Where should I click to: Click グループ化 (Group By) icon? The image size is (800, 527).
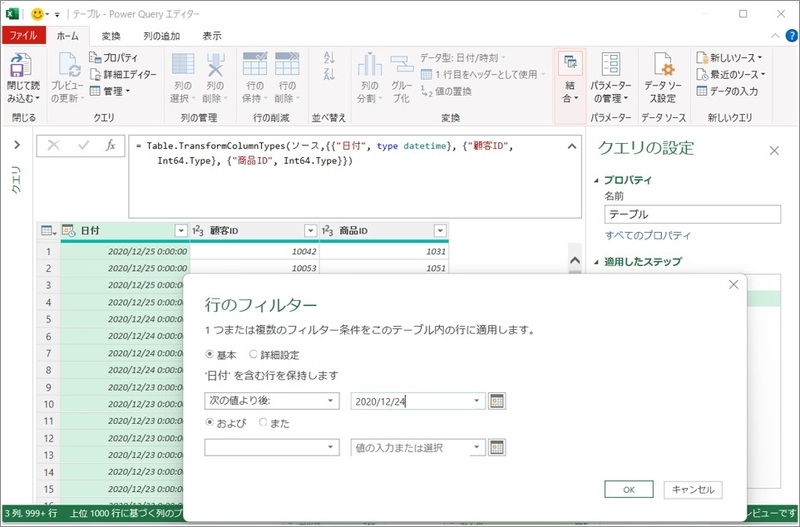click(402, 64)
